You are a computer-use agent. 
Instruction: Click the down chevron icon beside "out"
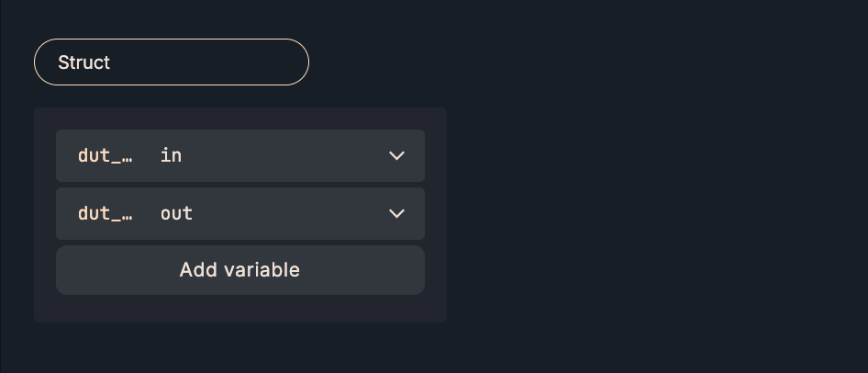(396, 214)
